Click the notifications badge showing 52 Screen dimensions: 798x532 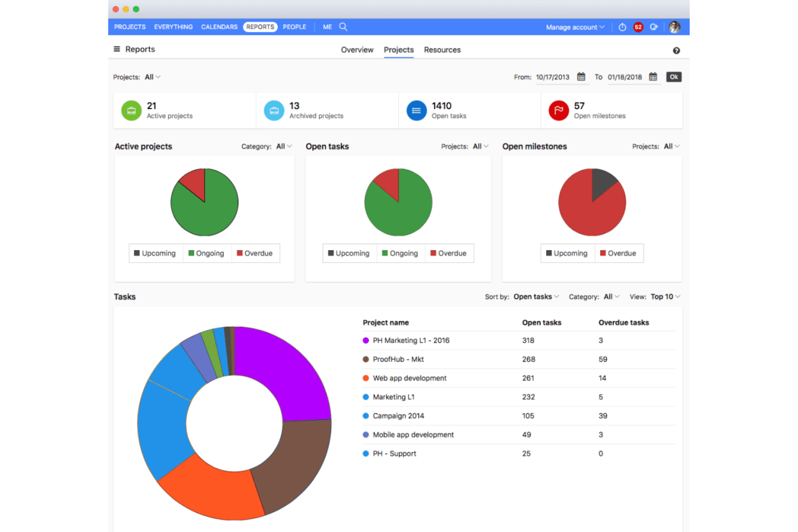click(638, 27)
